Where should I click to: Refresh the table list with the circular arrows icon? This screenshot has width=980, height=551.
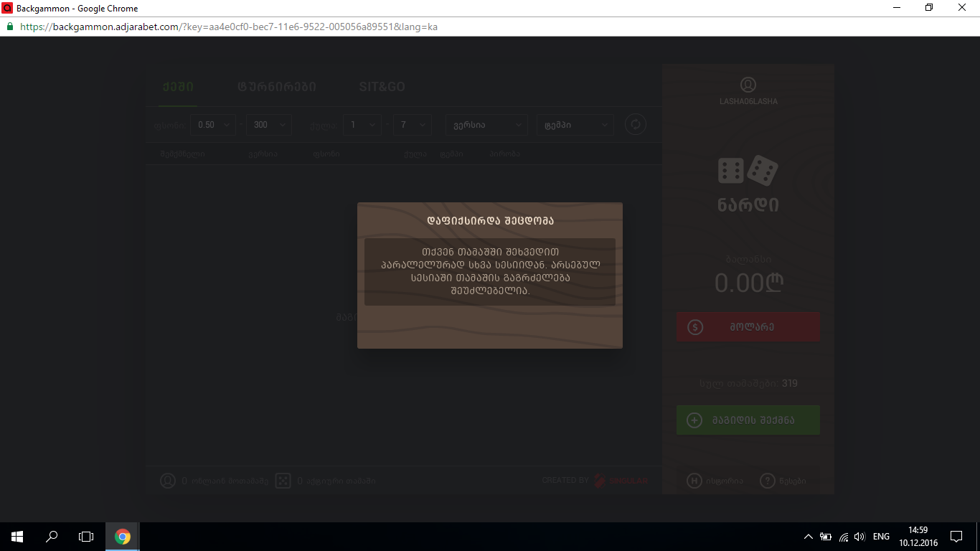pyautogui.click(x=635, y=125)
